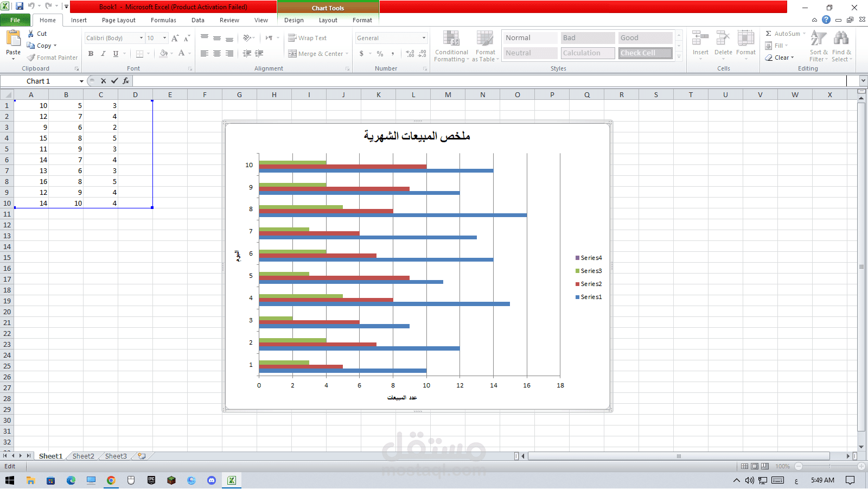Center cell text horizontally
The width and height of the screenshot is (868, 489).
click(217, 53)
